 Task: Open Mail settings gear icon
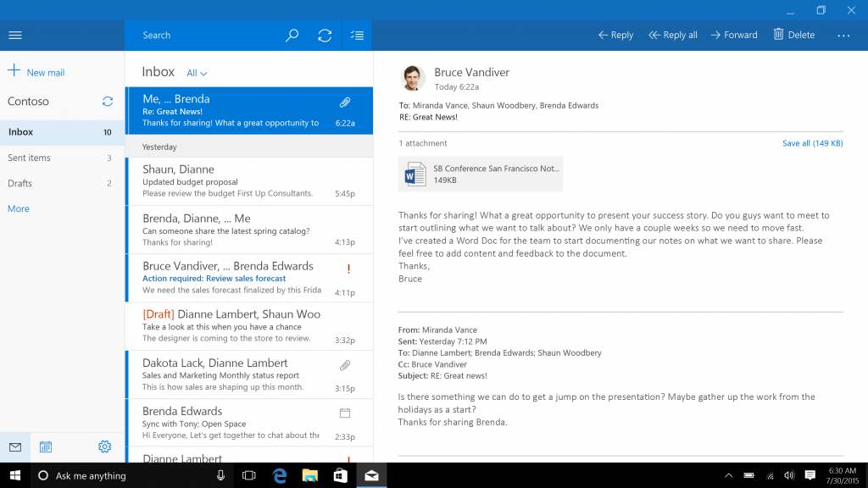point(104,446)
